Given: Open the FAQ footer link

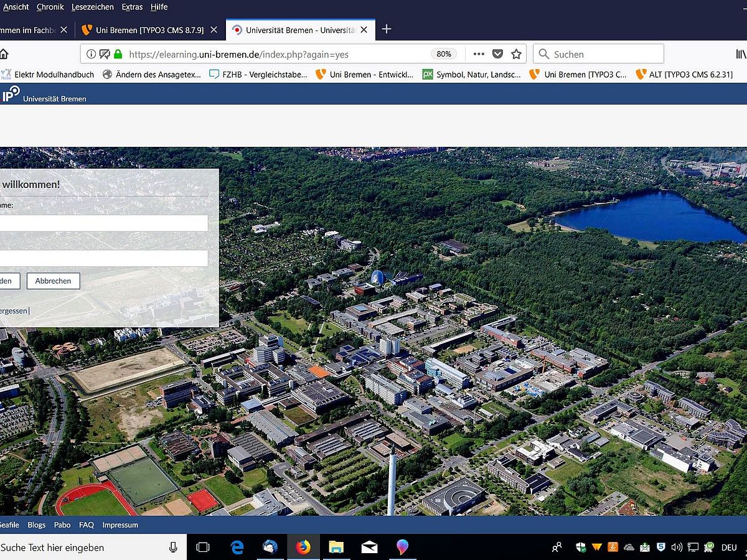Looking at the screenshot, I should click(87, 525).
